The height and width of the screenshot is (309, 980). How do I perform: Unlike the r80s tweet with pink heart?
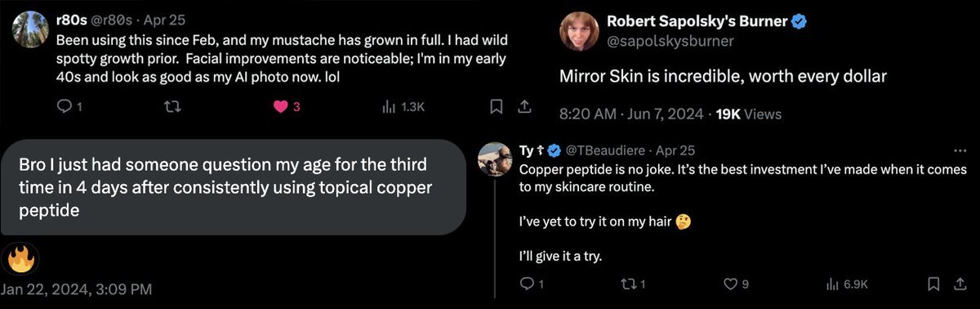pyautogui.click(x=282, y=107)
